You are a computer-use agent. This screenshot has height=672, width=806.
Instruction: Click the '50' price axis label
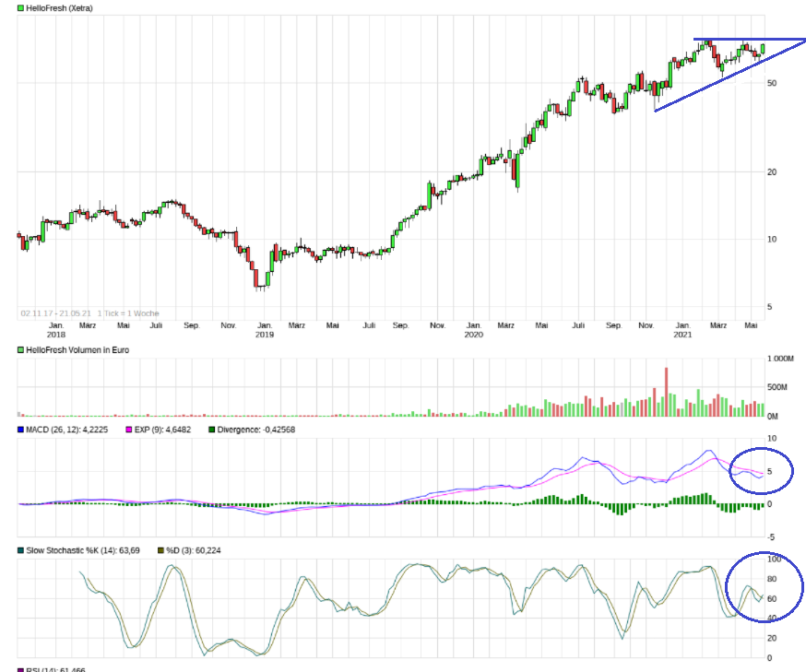[772, 83]
